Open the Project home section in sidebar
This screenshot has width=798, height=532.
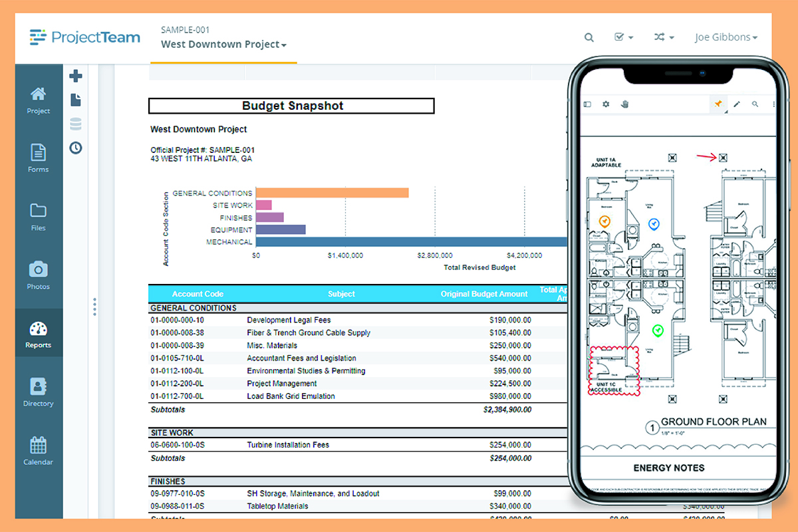tap(39, 100)
